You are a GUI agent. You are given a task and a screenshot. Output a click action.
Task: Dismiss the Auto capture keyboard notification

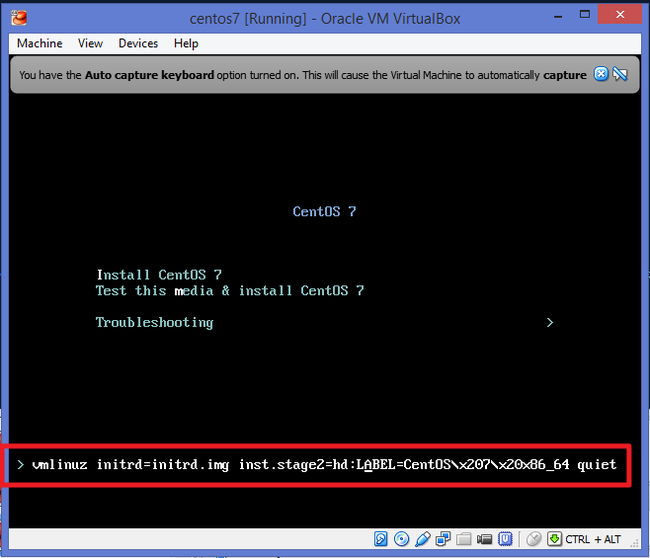[601, 74]
